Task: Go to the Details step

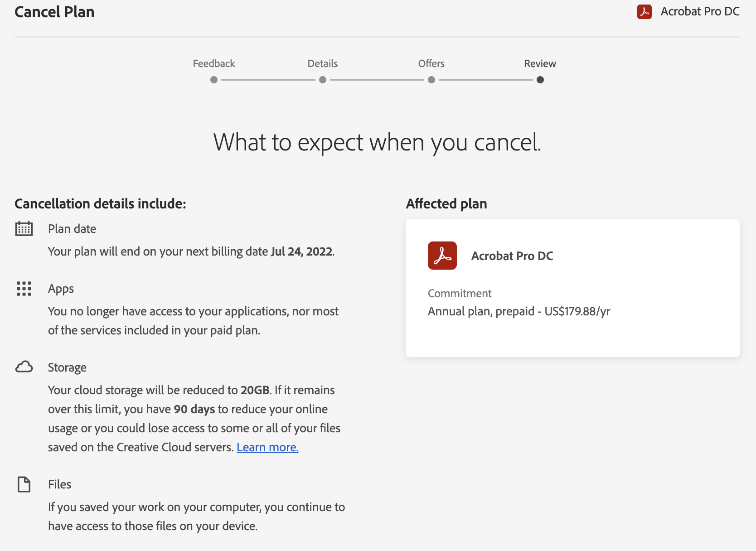Action: pyautogui.click(x=323, y=63)
